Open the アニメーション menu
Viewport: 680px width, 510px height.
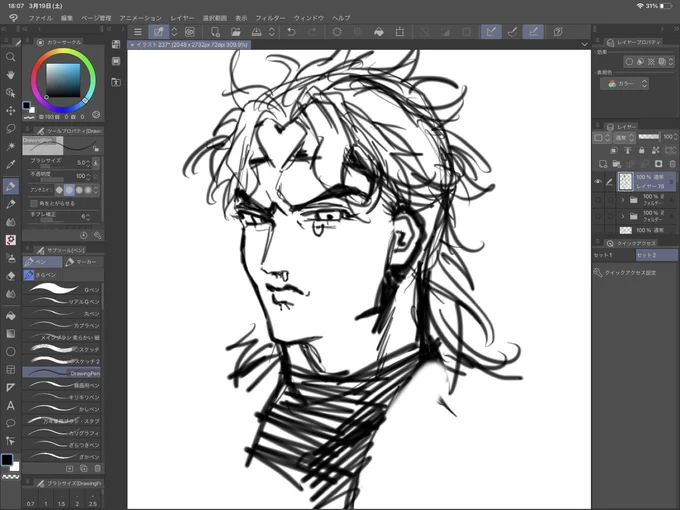coord(141,18)
